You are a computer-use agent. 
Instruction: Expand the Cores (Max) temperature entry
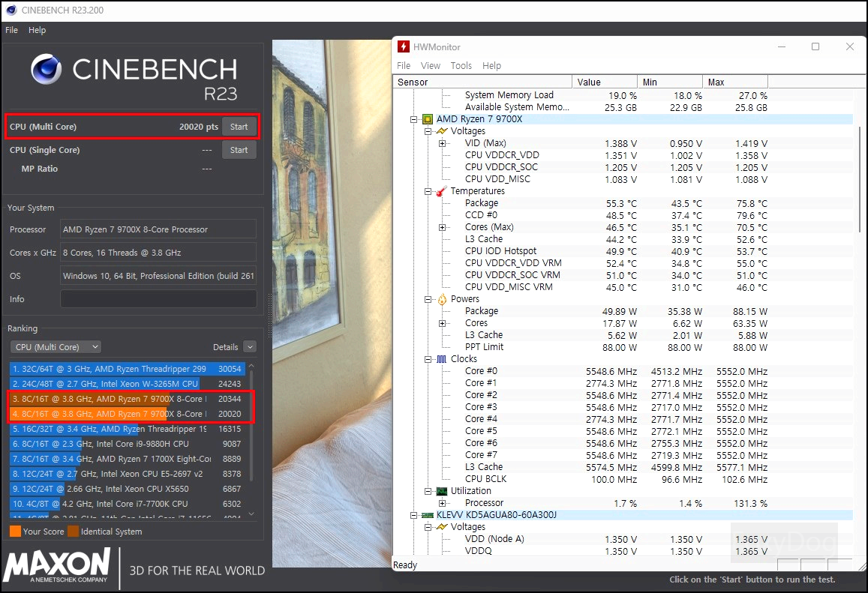coord(443,227)
